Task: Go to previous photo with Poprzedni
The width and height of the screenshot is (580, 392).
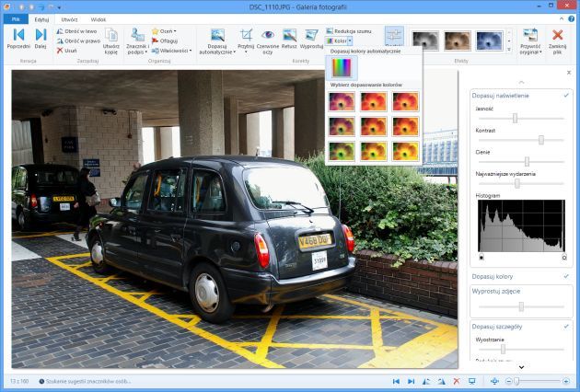Action: pos(18,39)
